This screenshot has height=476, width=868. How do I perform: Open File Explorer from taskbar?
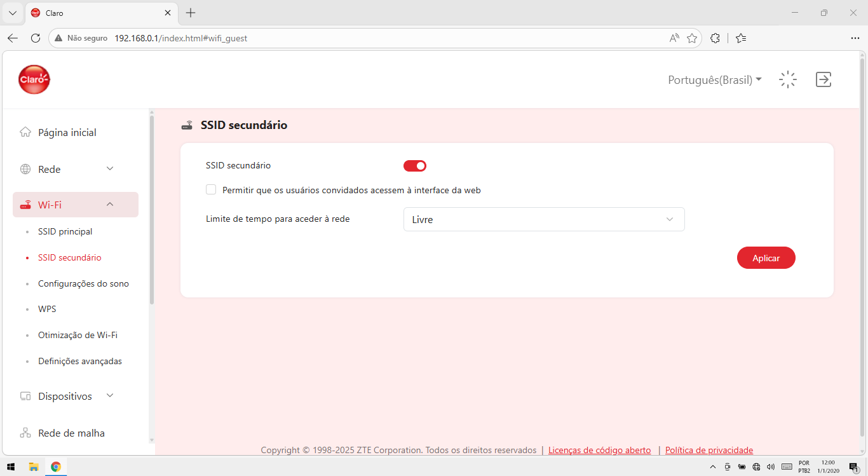tap(34, 466)
